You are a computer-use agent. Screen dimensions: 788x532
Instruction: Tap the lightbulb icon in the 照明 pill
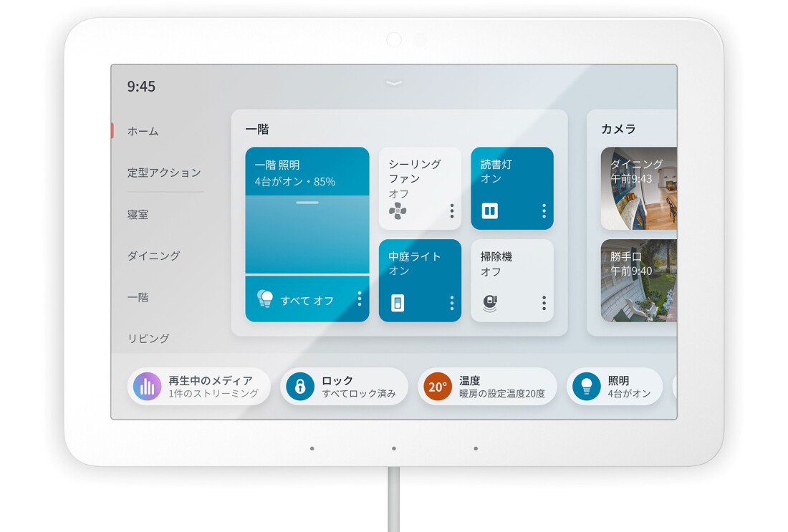tap(587, 386)
